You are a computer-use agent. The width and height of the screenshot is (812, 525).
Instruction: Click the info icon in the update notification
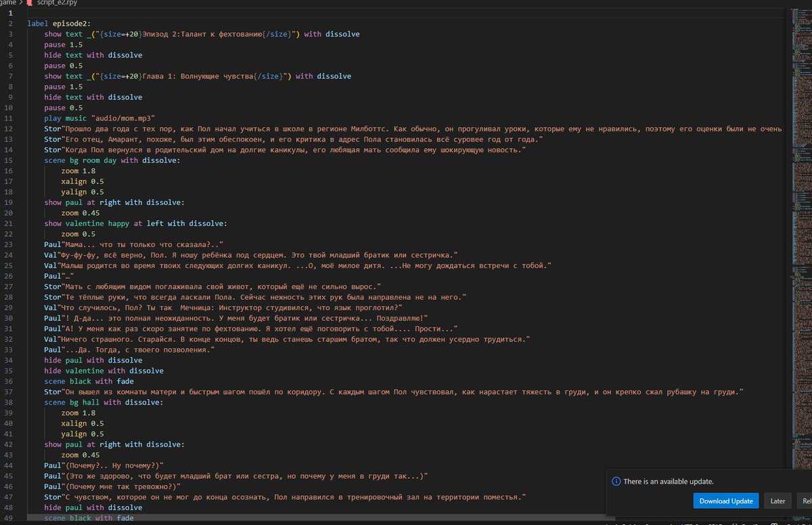(x=616, y=482)
